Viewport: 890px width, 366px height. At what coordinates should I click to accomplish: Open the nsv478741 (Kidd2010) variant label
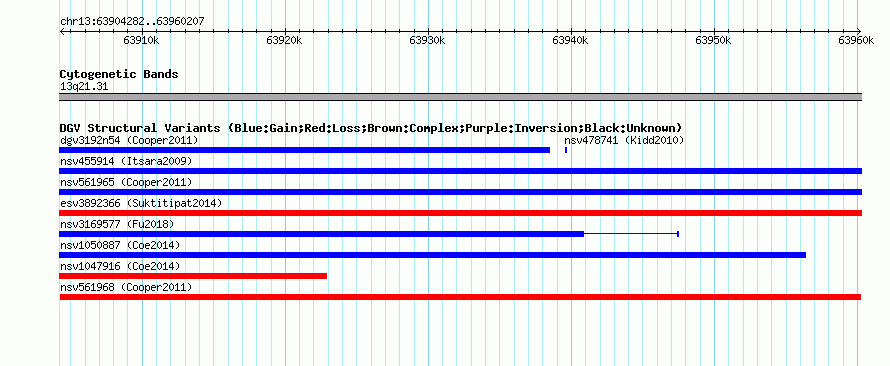coord(624,140)
